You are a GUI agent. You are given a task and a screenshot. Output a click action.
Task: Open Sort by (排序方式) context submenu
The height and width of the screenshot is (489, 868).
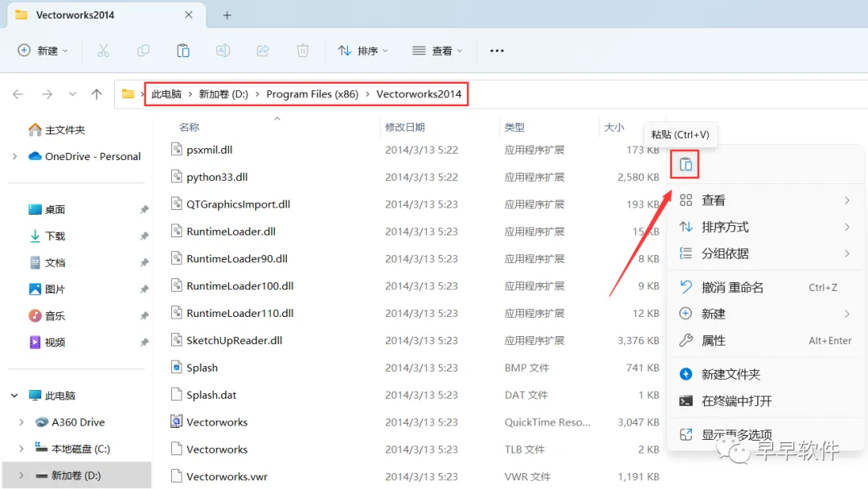point(766,227)
